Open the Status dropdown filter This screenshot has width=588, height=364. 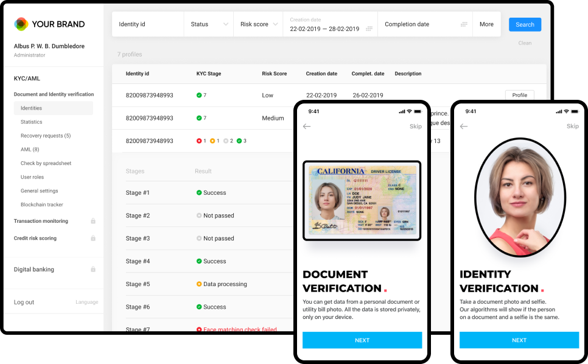(x=209, y=24)
